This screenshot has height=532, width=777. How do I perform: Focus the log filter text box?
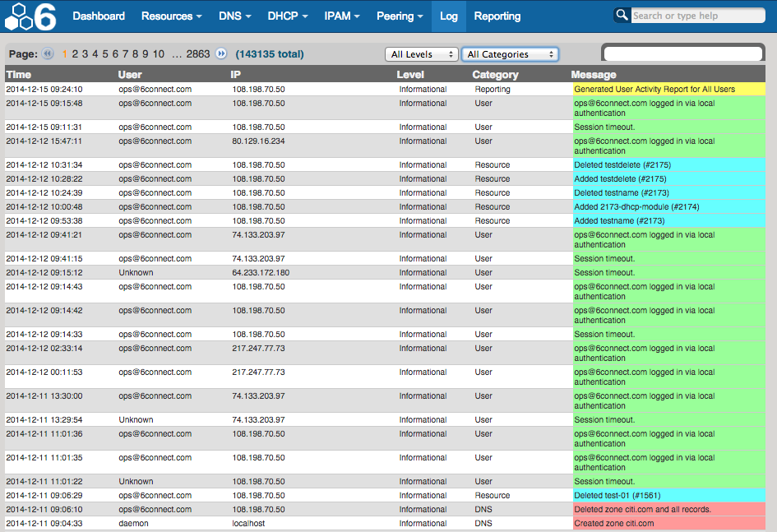683,54
